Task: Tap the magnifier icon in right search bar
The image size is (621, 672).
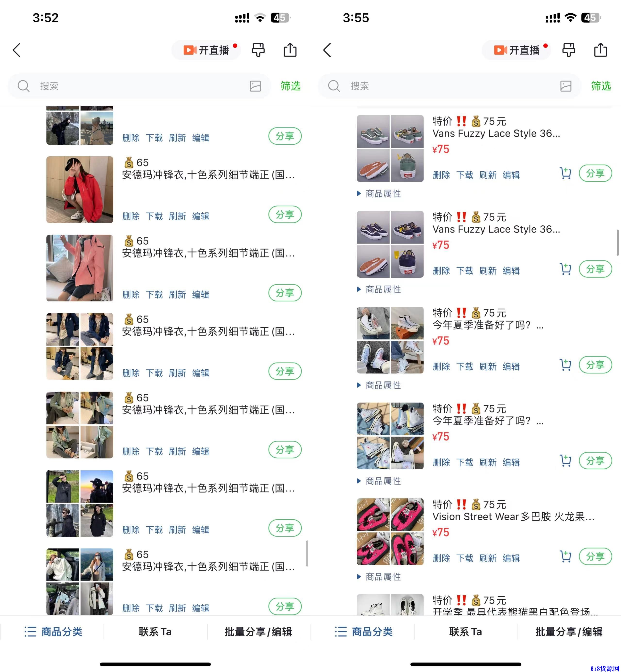Action: pyautogui.click(x=334, y=86)
